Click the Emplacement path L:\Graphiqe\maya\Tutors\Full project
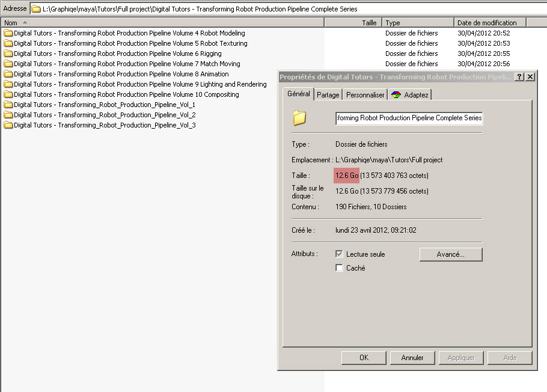 (389, 160)
